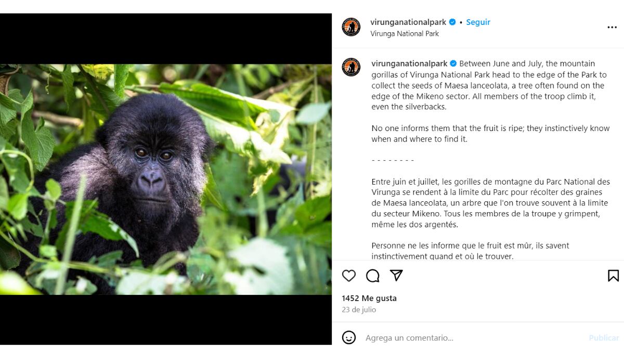This screenshot has width=624, height=364.
Task: Click the virunganationalpark username in caption
Action: (409, 63)
